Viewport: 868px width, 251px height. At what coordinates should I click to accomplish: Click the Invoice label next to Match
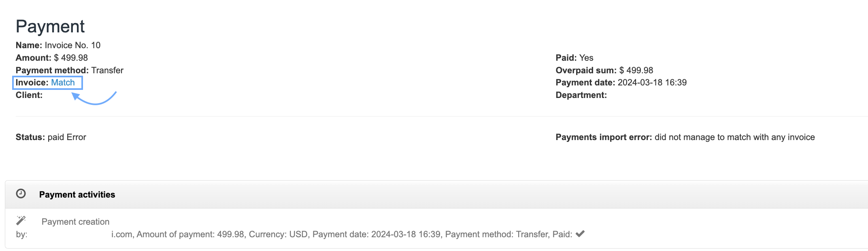tap(32, 83)
